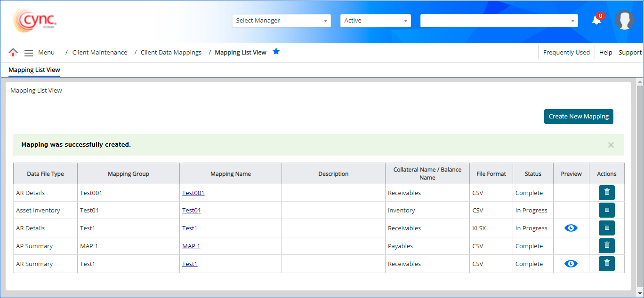Delete the Test001 AR Details mapping
This screenshot has height=298, width=644.
pyautogui.click(x=606, y=193)
